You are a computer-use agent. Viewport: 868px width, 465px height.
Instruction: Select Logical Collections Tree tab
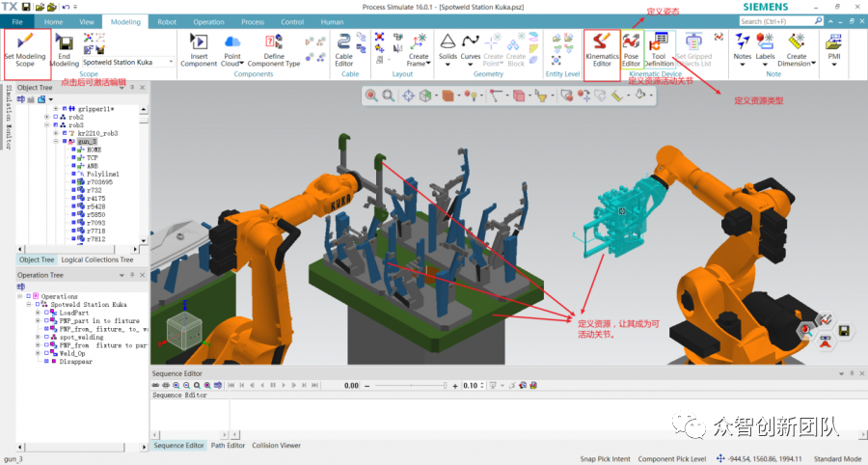coord(97,260)
